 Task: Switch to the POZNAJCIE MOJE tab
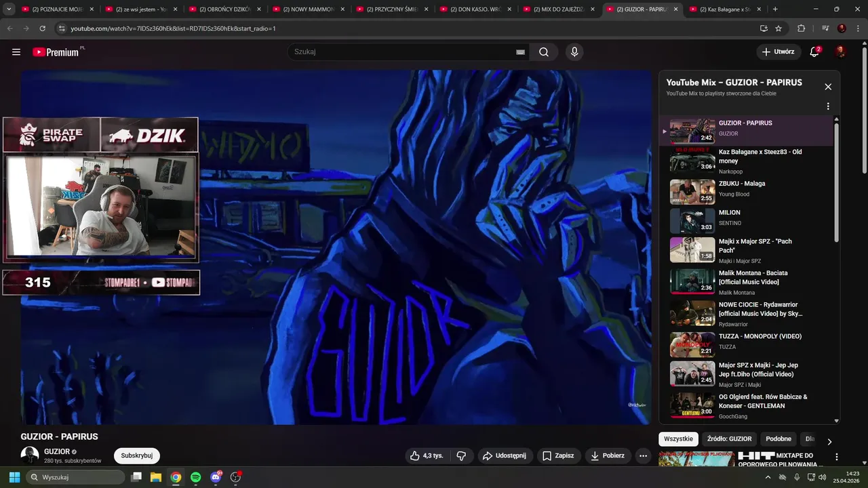58,9
